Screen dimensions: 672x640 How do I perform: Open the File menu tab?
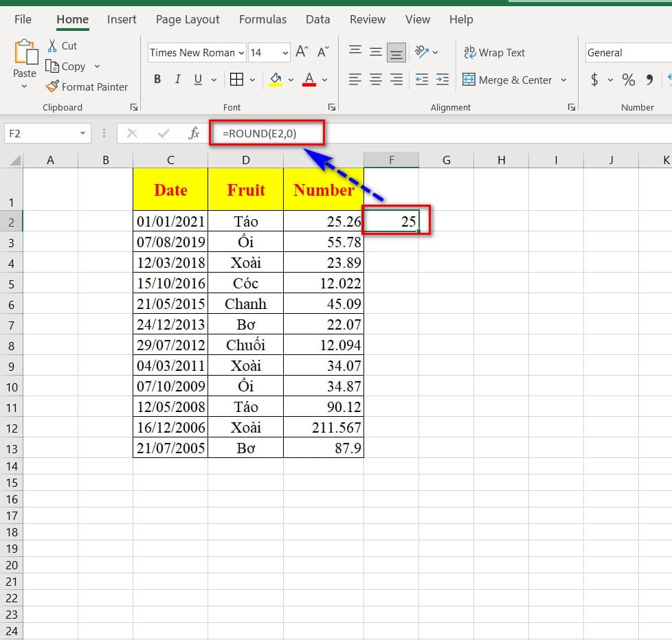tap(23, 20)
